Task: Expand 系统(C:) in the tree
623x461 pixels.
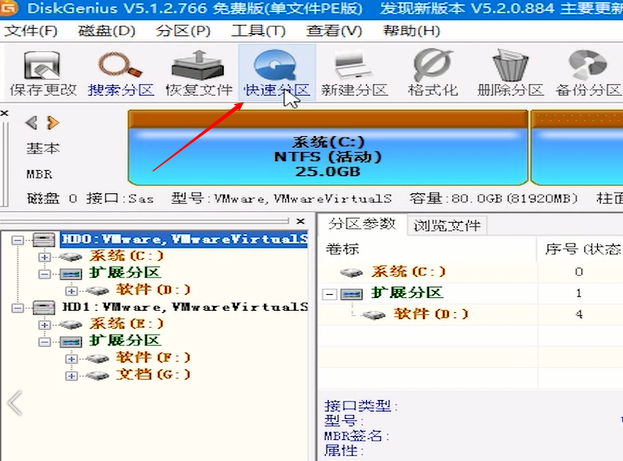Action: click(44, 257)
